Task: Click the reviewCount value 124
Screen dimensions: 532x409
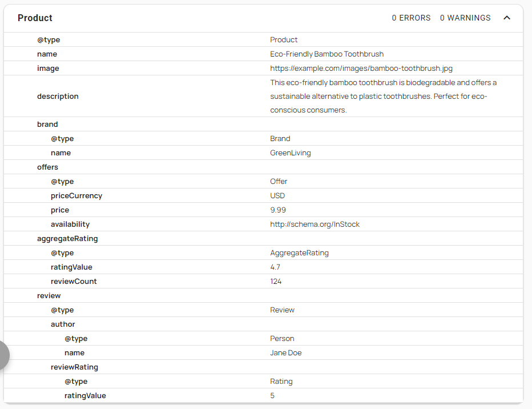Action: 276,282
